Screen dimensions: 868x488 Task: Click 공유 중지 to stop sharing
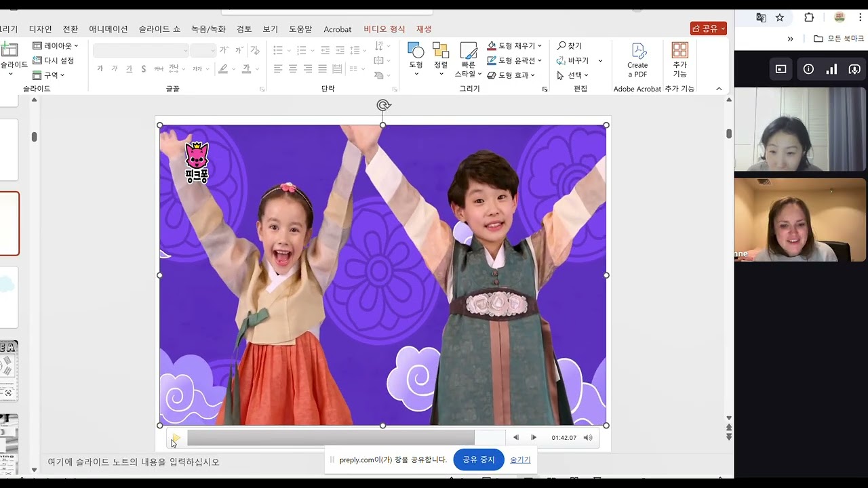tap(479, 460)
